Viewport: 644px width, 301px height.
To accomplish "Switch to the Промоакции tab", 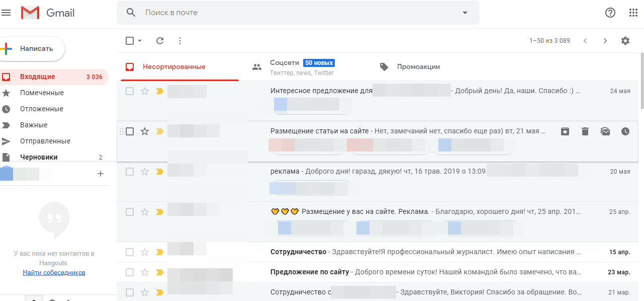I will click(418, 66).
